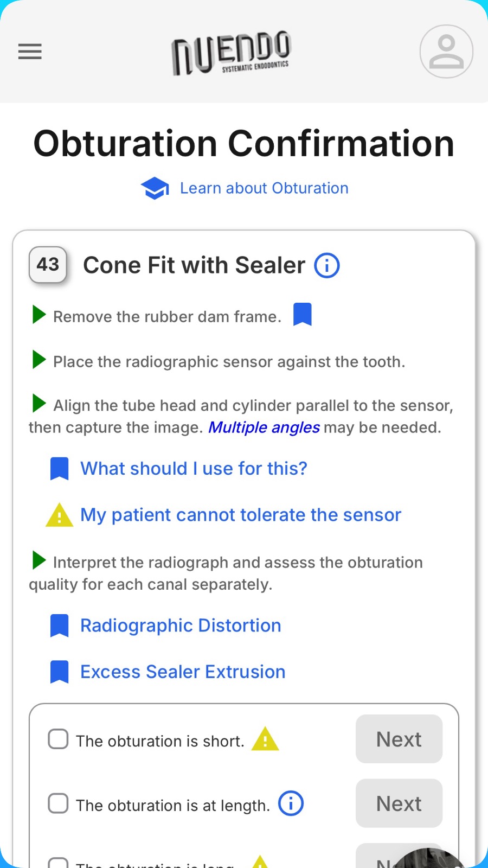Open Learn about Obturation link
Image resolution: width=488 pixels, height=868 pixels.
pyautogui.click(x=264, y=188)
